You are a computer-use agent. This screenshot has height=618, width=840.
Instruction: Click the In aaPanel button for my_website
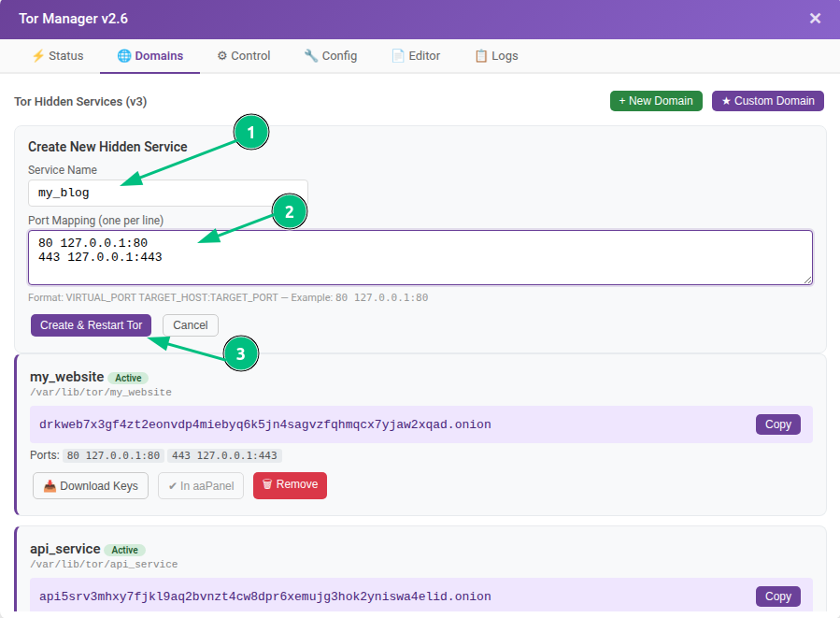pos(201,485)
